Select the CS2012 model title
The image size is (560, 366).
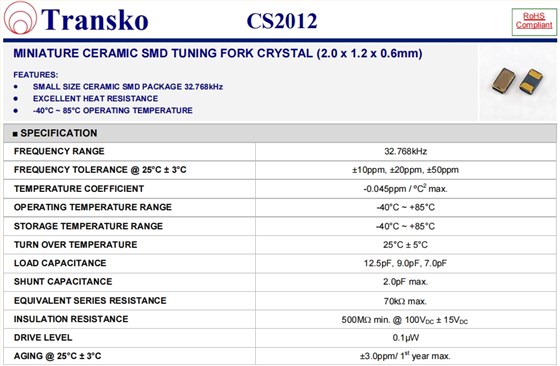pyautogui.click(x=282, y=21)
